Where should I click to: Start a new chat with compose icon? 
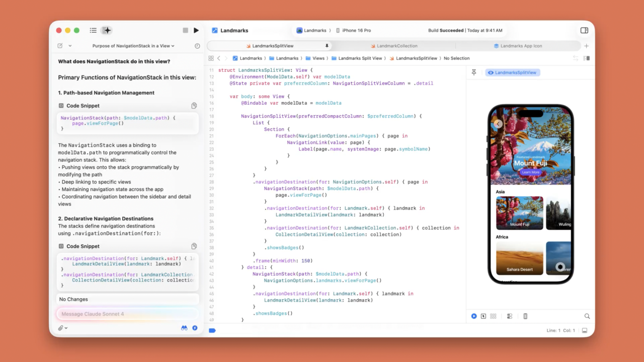pyautogui.click(x=60, y=46)
